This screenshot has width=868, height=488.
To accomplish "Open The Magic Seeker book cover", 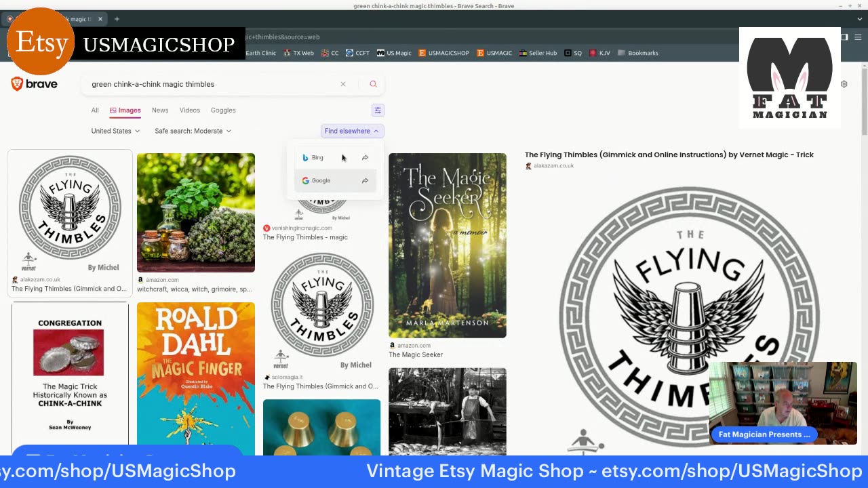I will [448, 245].
